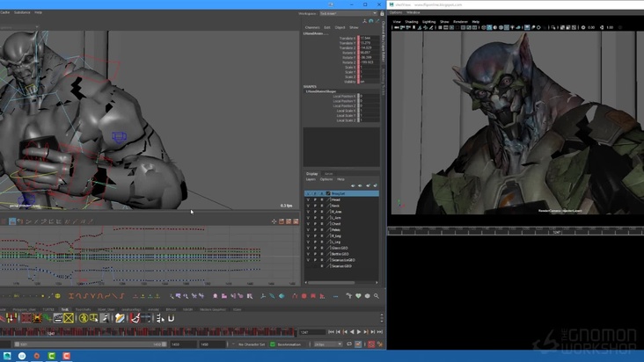Viewport: 644px width, 362px height.
Task: Open layer editor Options menu
Action: pos(326,179)
